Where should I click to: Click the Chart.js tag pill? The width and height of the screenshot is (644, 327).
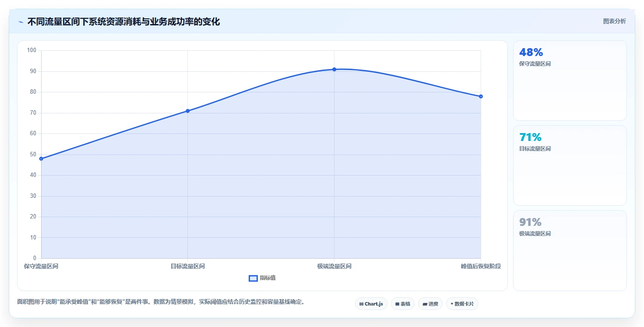point(371,304)
